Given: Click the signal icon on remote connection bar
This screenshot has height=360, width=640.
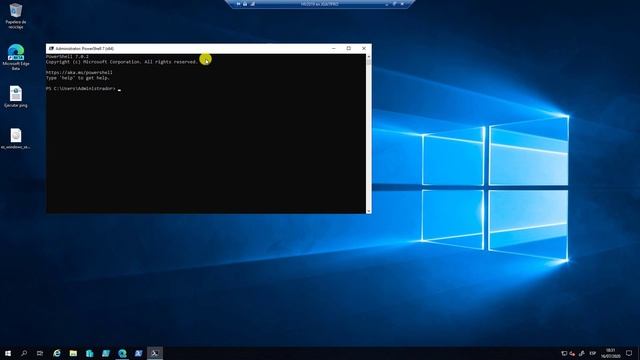Looking at the screenshot, I should tap(253, 4).
